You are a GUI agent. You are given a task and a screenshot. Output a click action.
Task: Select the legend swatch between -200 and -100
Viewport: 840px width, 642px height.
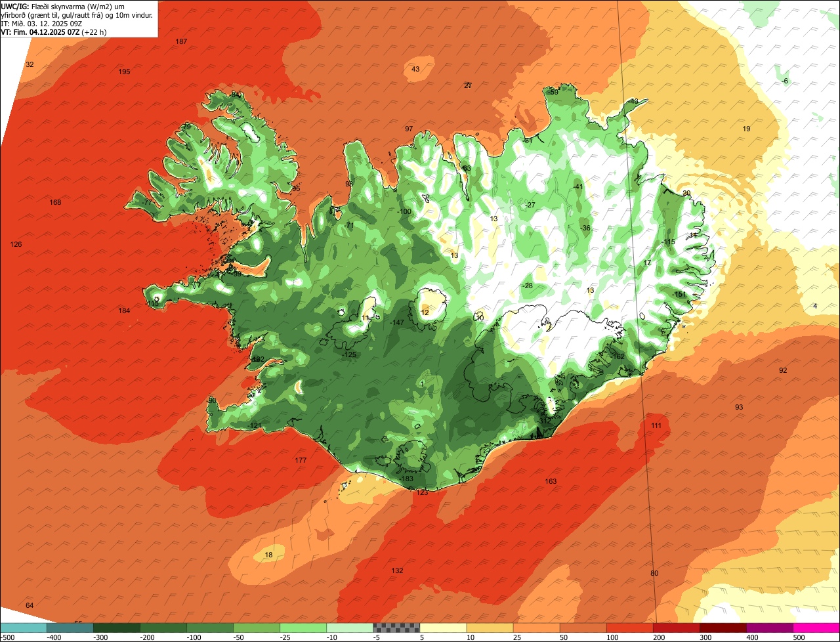coord(163,628)
